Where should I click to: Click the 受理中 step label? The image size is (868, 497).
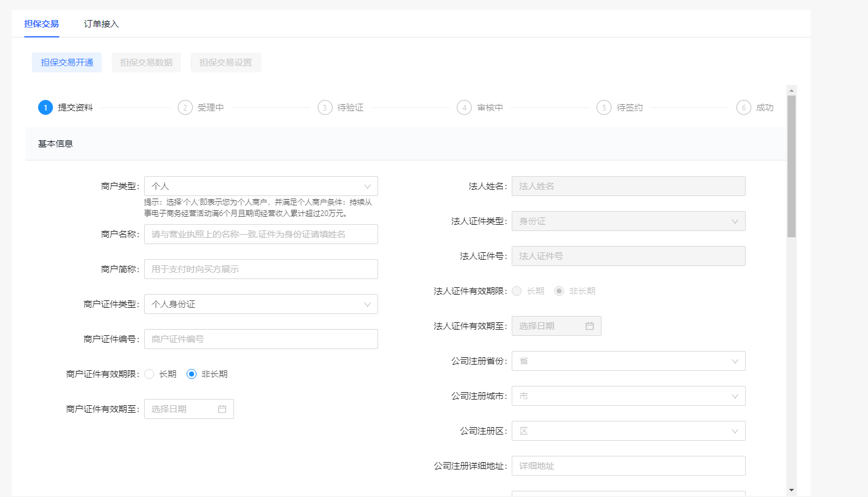(x=211, y=107)
